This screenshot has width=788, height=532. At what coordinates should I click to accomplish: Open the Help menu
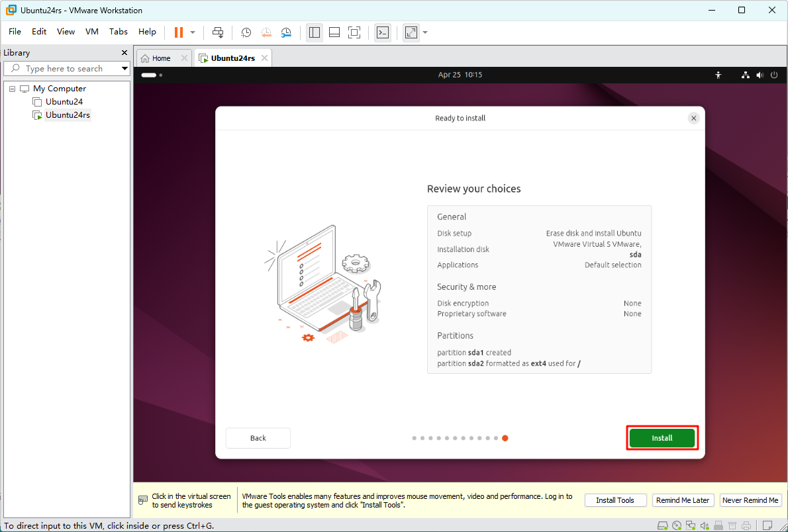pyautogui.click(x=147, y=32)
